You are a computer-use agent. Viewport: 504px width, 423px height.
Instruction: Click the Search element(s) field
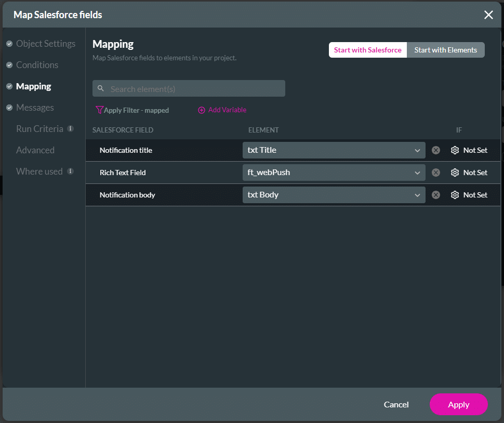(189, 88)
